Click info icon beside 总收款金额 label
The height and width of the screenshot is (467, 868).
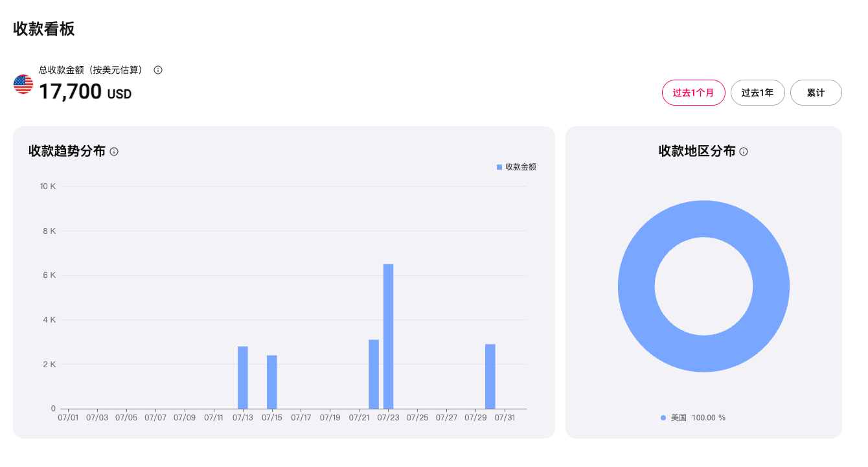click(158, 70)
